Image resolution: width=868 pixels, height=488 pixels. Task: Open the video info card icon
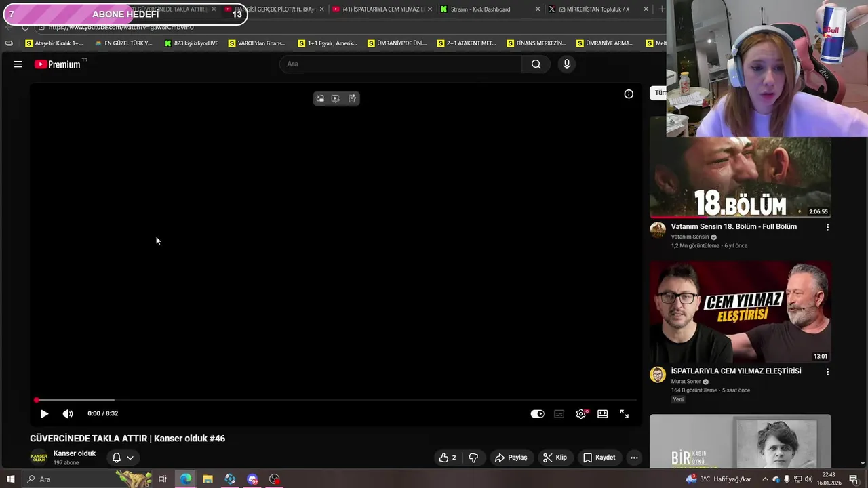629,94
